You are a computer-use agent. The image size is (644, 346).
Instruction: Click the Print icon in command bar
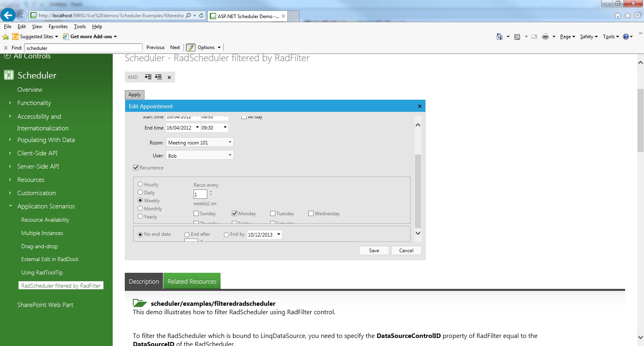pos(545,37)
